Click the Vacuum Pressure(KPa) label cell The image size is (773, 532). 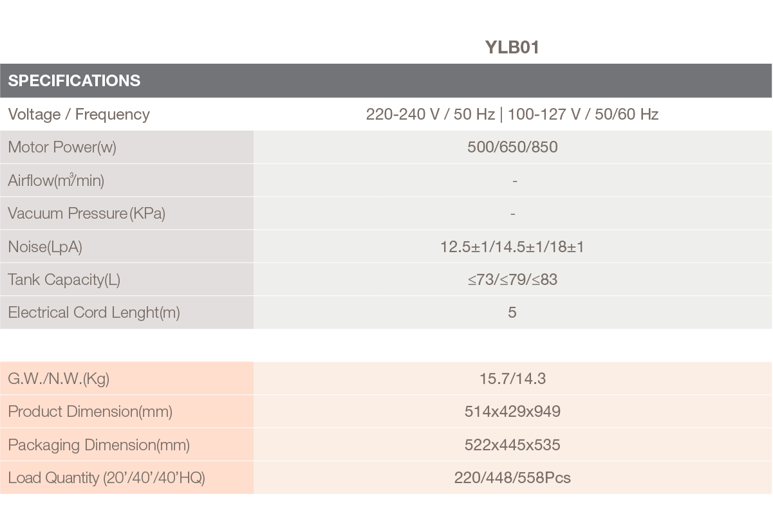pos(127,214)
